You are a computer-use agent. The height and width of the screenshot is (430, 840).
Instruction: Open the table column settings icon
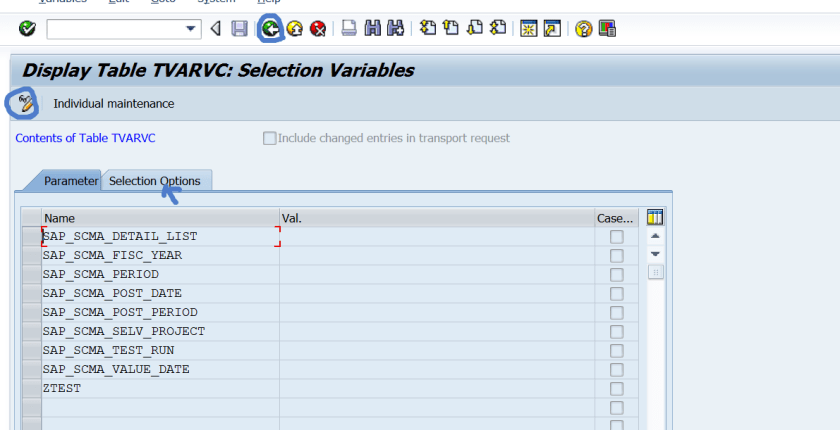coord(656,217)
